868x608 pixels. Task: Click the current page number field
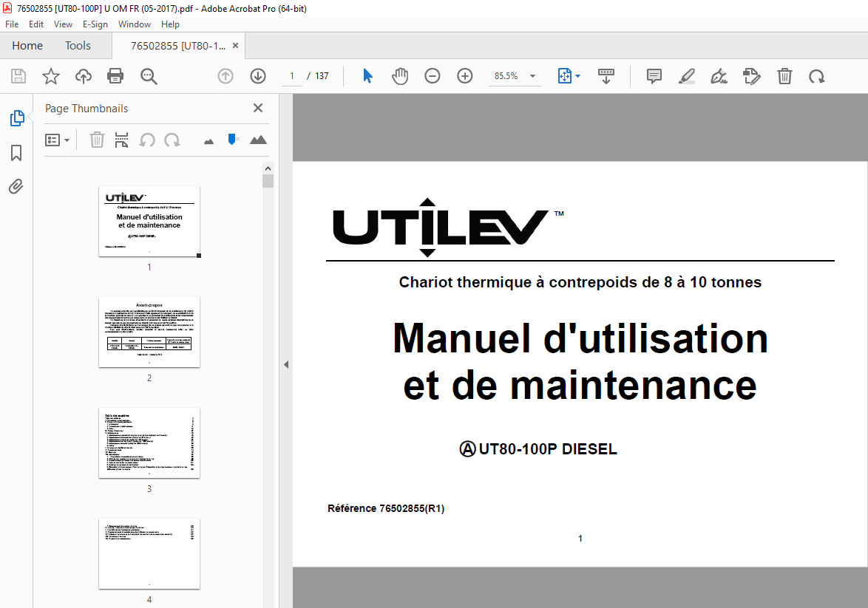[292, 76]
